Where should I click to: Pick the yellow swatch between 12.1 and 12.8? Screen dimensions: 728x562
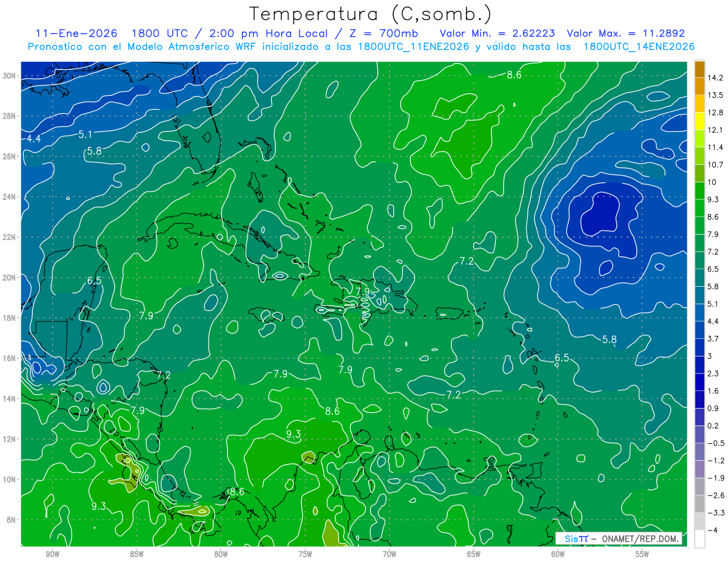pyautogui.click(x=699, y=121)
